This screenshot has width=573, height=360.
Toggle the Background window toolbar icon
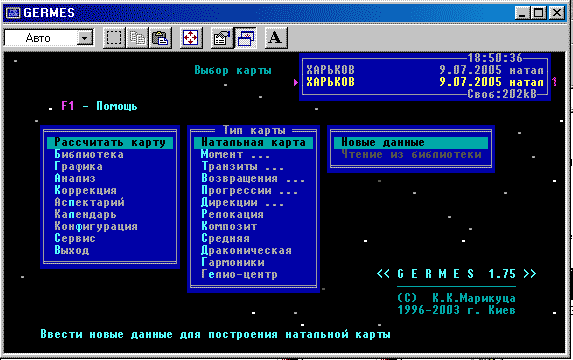pyautogui.click(x=245, y=38)
